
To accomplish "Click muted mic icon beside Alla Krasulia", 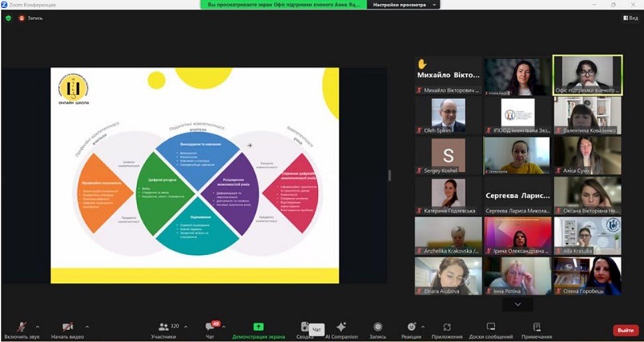I will point(558,251).
